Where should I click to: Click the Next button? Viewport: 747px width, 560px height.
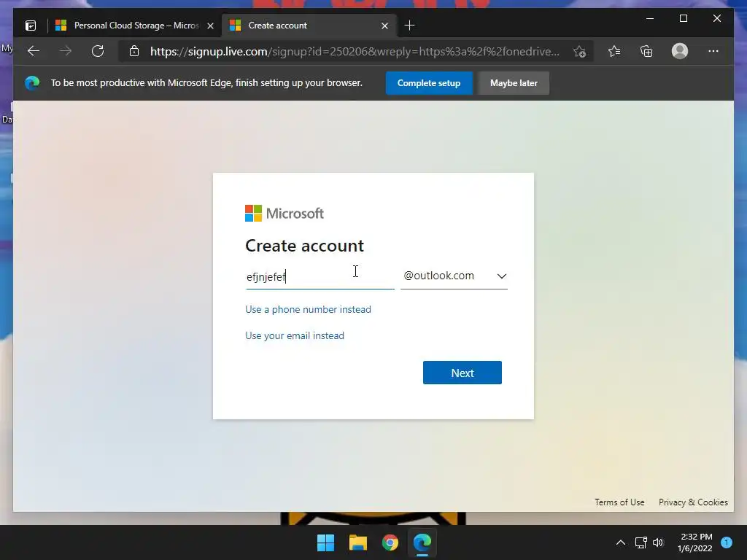(x=462, y=373)
